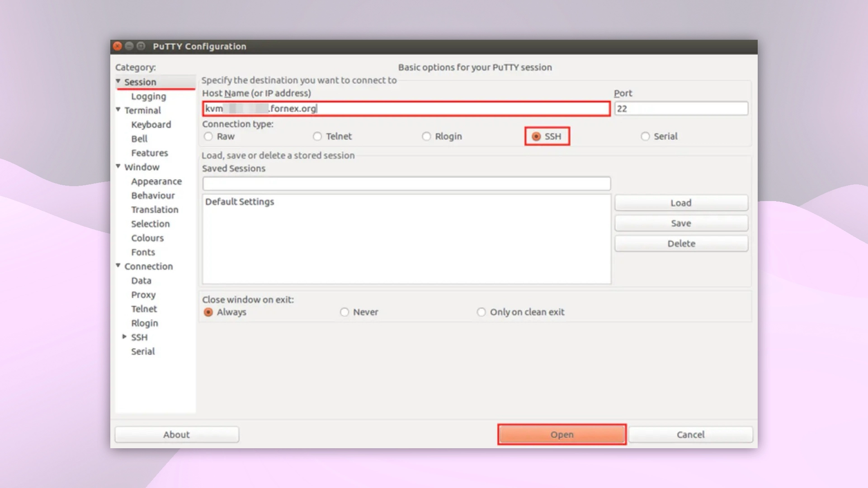Screen dimensions: 868x488
Task: Open the Proxy settings category
Action: (x=143, y=295)
